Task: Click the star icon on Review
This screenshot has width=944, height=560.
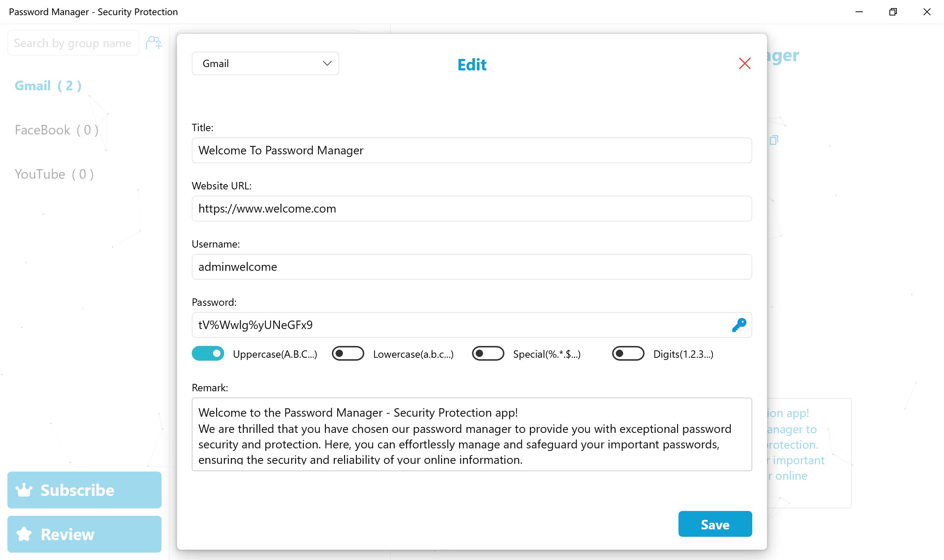Action: coord(24,534)
